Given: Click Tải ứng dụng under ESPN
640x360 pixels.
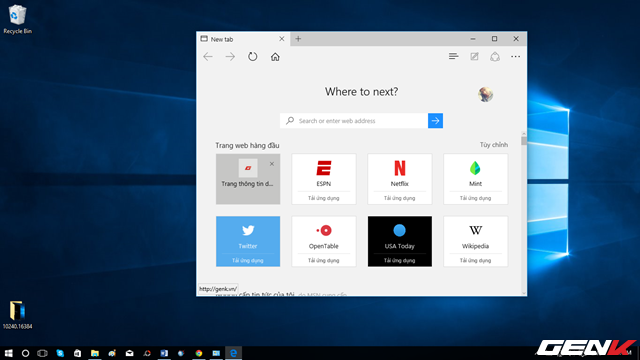Looking at the screenshot, I should tap(324, 198).
